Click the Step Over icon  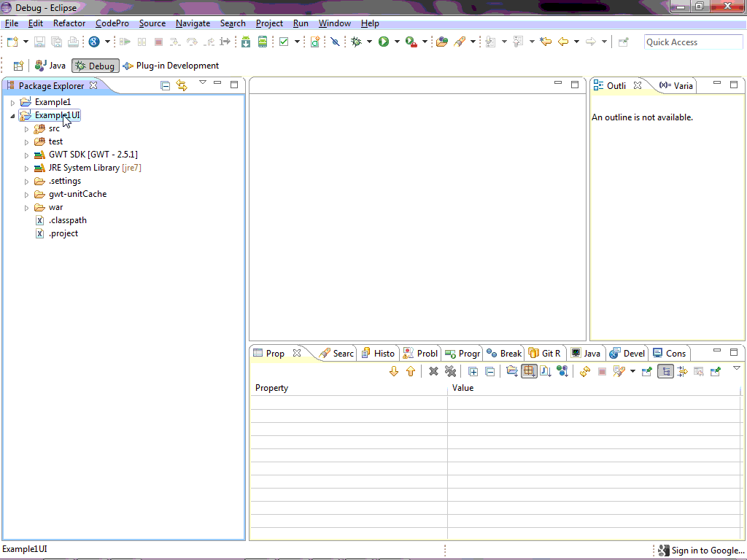[x=192, y=42]
